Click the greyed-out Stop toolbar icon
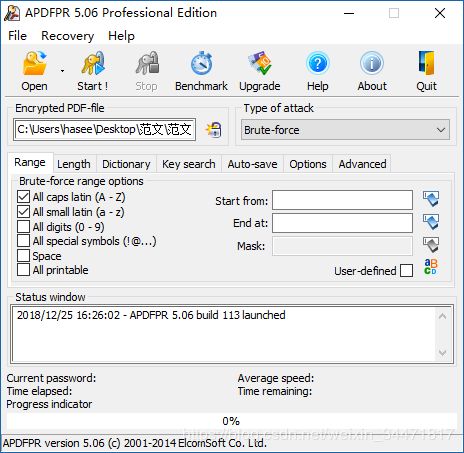The image size is (464, 453). tap(147, 71)
